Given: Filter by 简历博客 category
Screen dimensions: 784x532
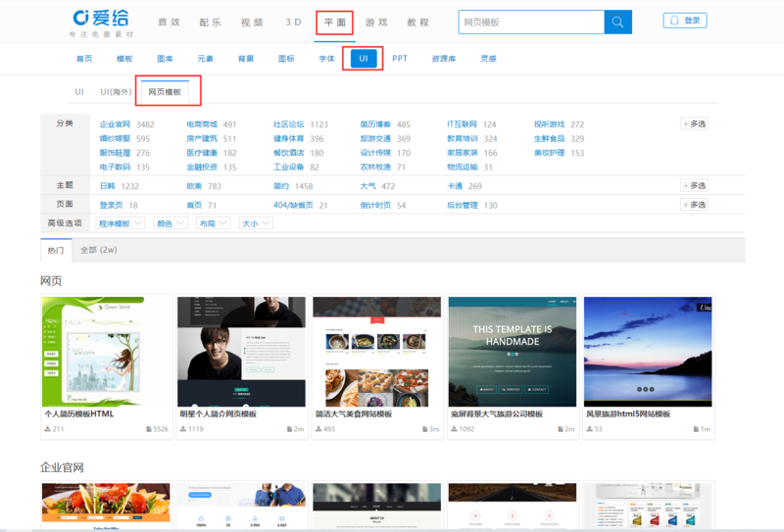Looking at the screenshot, I should [375, 124].
